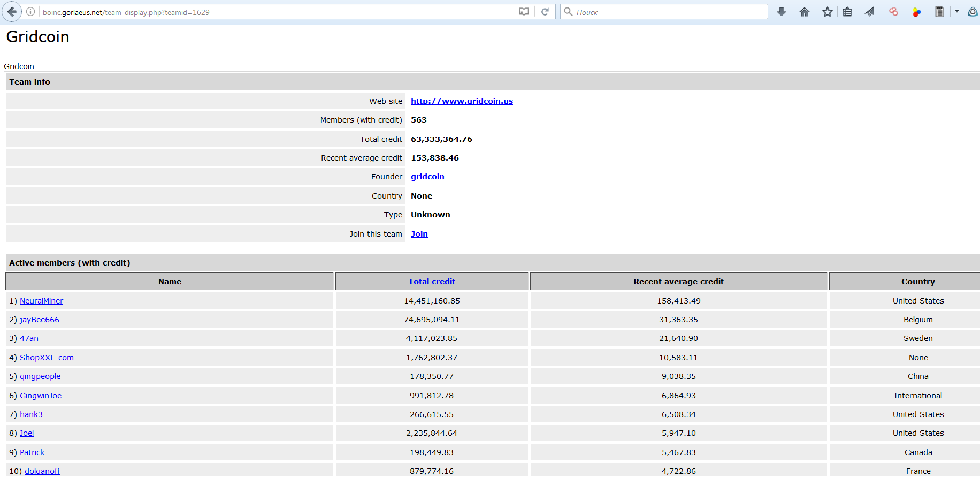Click the Recent average credit column header

click(678, 282)
